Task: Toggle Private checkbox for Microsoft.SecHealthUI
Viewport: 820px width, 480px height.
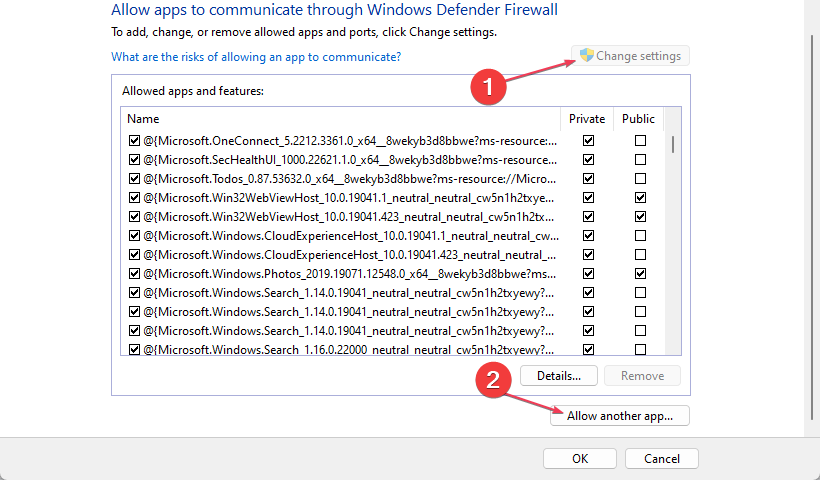Action: point(588,160)
